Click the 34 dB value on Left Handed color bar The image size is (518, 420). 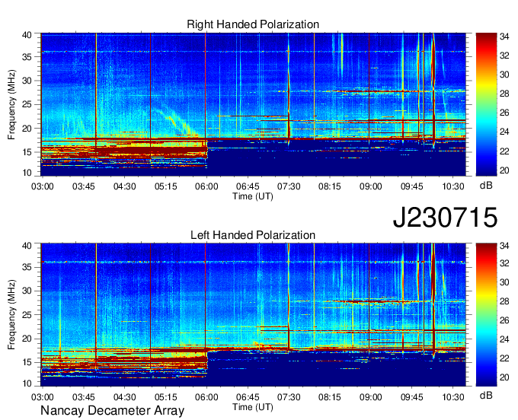pos(504,247)
